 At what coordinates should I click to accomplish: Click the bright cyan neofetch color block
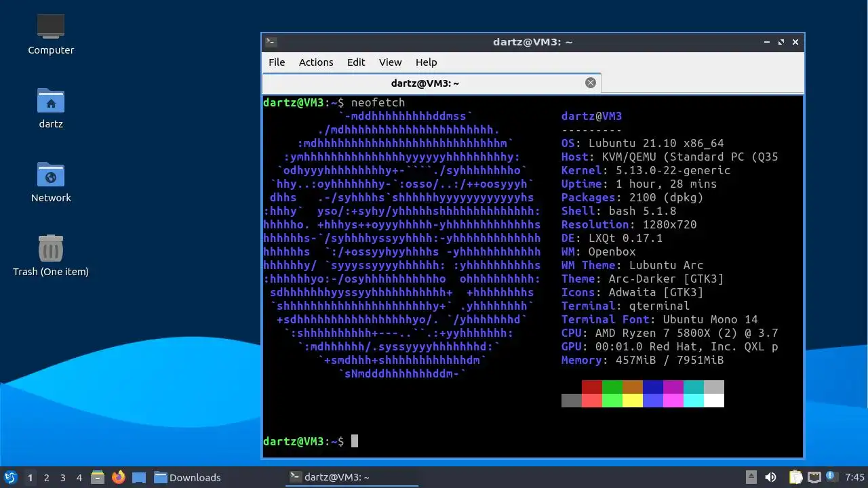(694, 401)
